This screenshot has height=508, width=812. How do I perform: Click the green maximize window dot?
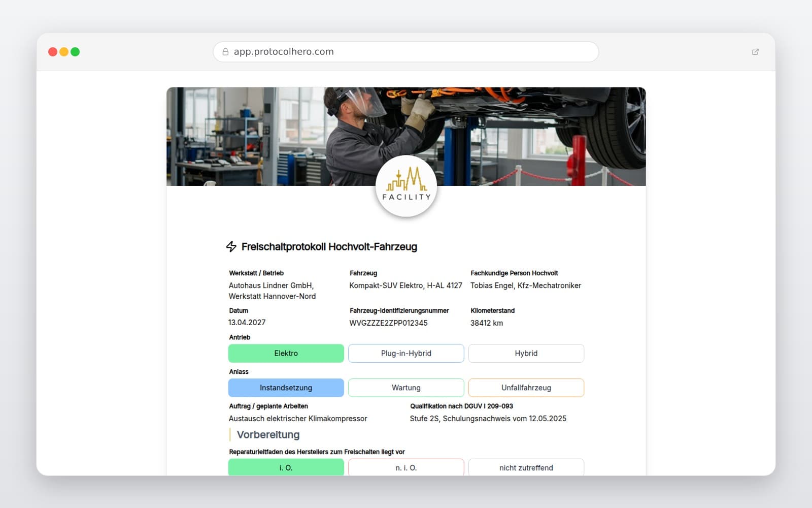click(75, 52)
